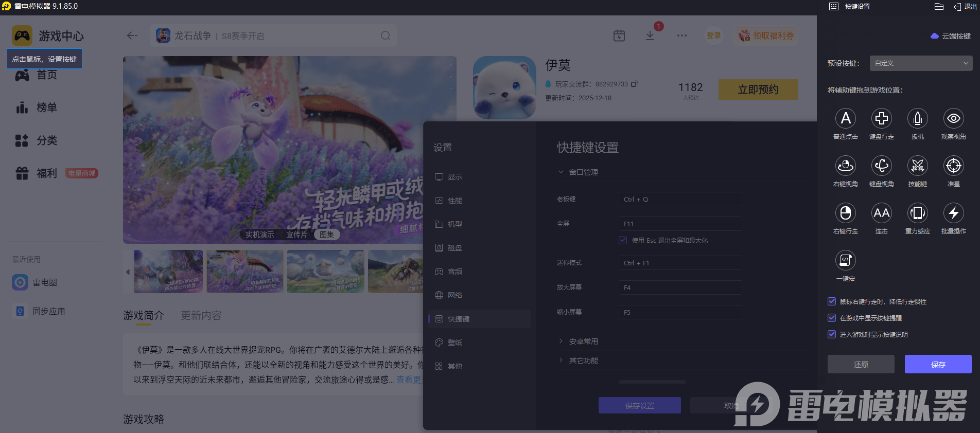Image resolution: width=980 pixels, height=433 pixels.
Task: Click 还原 restore button
Action: [861, 364]
